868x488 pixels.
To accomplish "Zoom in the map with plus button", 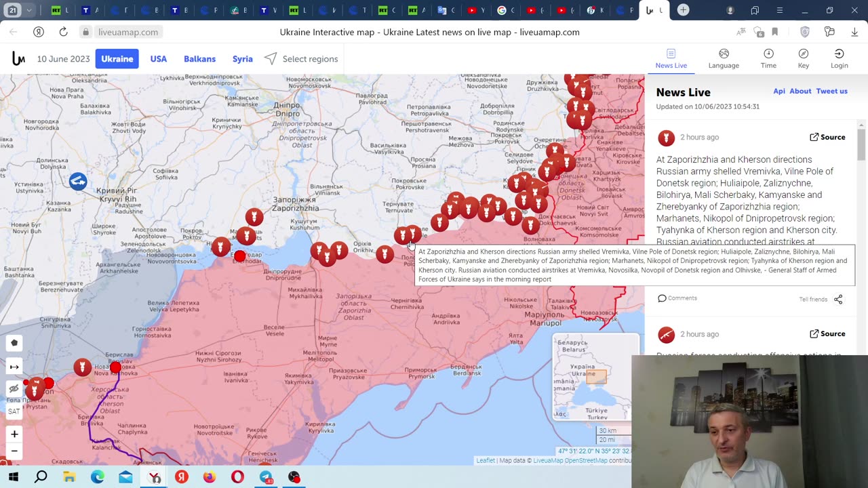I will point(14,434).
